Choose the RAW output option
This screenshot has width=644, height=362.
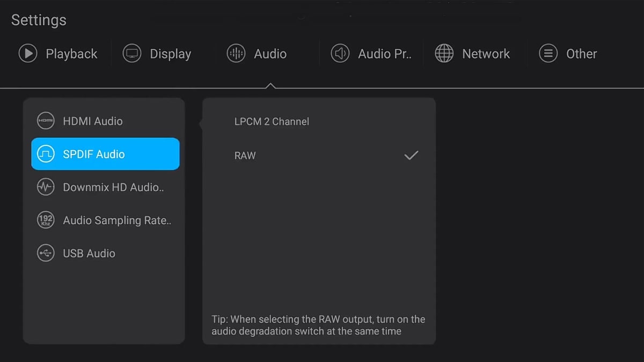pos(245,156)
